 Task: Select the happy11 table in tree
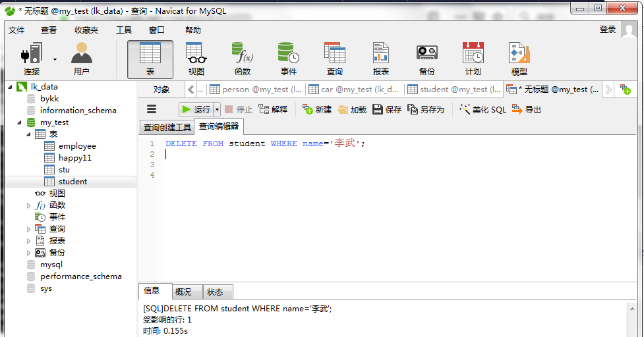tap(75, 158)
